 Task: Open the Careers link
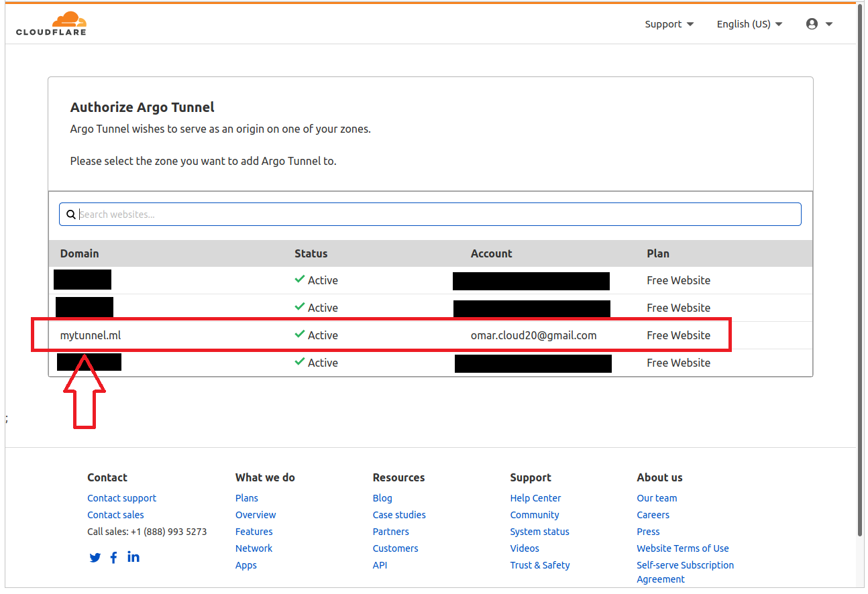pos(653,515)
